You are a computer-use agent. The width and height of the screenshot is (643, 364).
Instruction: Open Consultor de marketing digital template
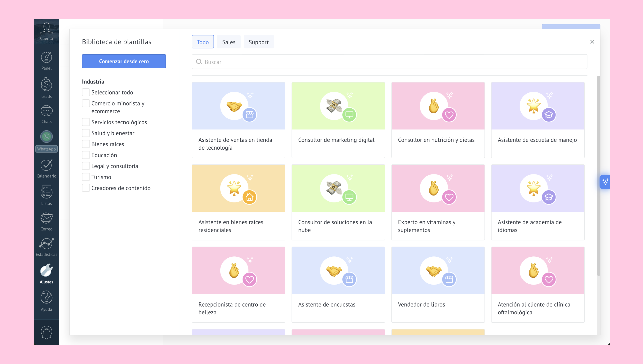pyautogui.click(x=338, y=120)
